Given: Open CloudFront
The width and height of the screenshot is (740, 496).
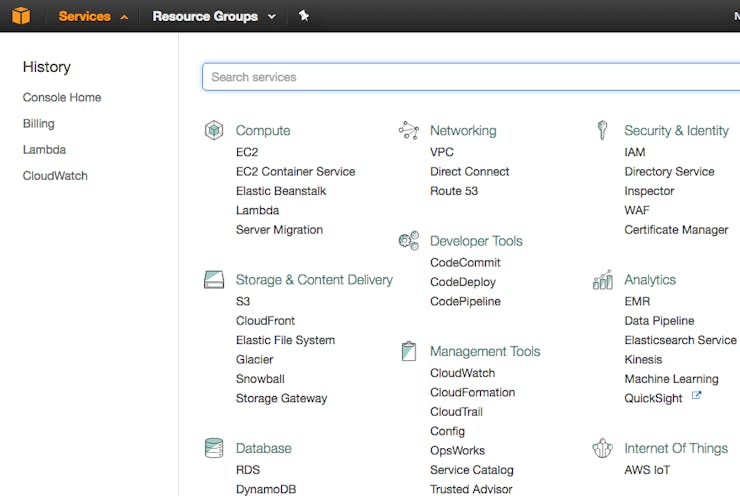Looking at the screenshot, I should (265, 320).
